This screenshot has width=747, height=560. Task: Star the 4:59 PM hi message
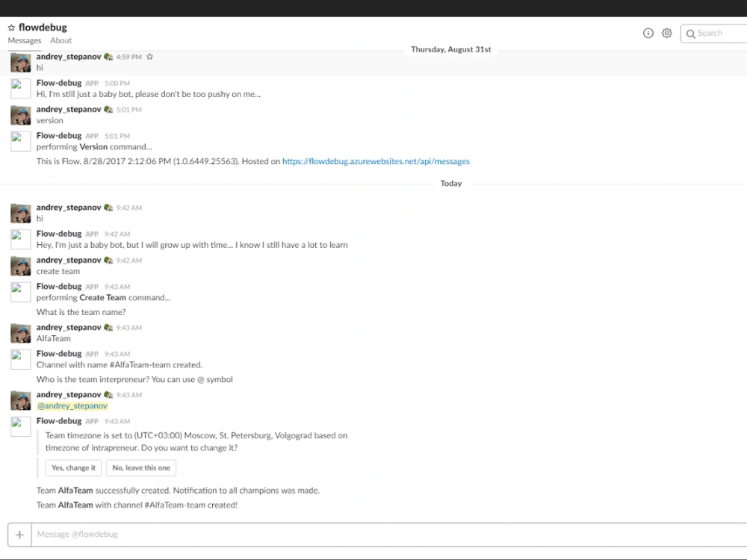pos(149,57)
